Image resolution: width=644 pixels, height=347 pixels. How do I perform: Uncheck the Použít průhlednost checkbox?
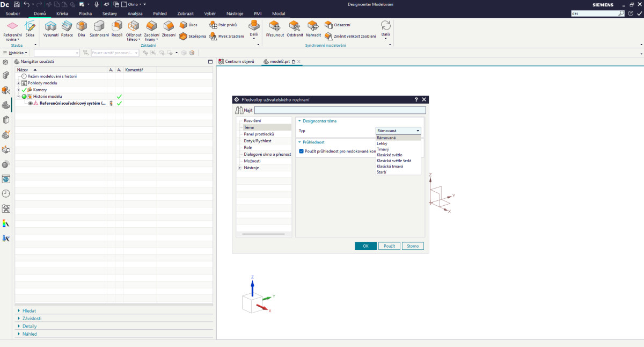(x=302, y=151)
